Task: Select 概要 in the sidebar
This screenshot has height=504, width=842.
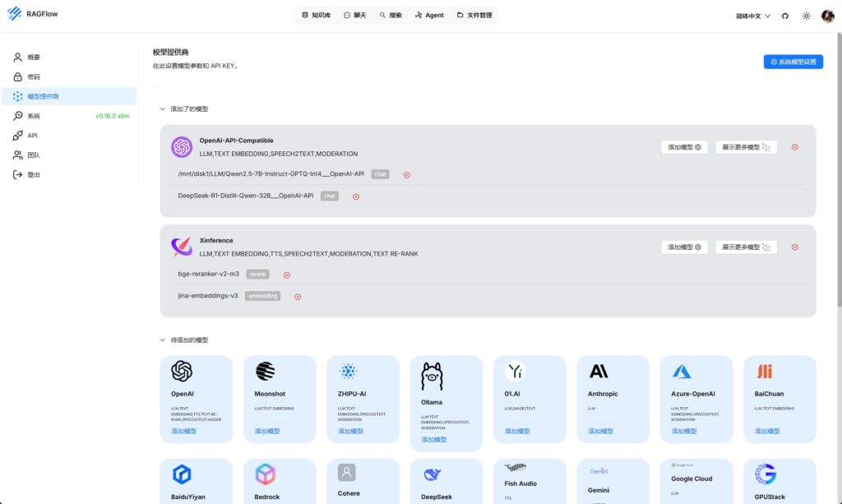Action: [x=69, y=57]
